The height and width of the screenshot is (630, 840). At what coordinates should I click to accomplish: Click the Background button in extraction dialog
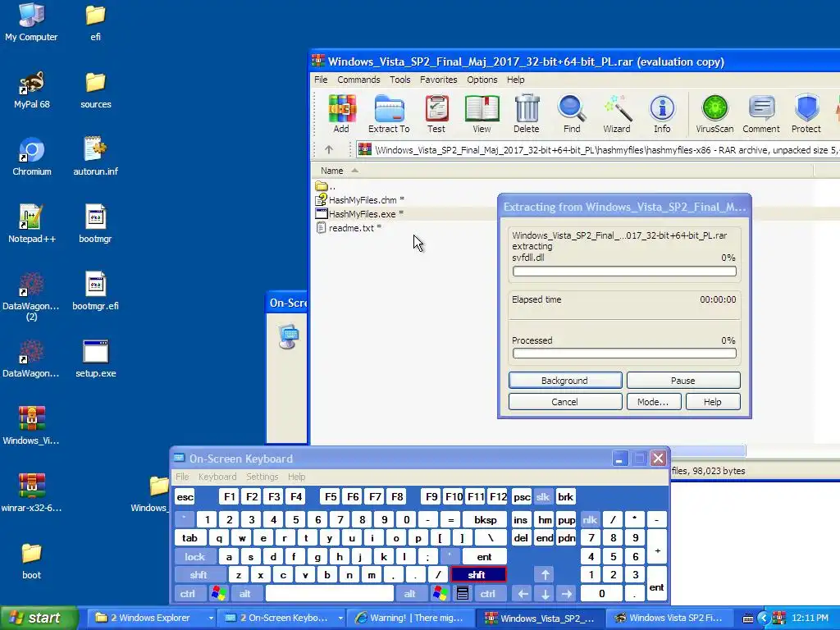pos(565,381)
